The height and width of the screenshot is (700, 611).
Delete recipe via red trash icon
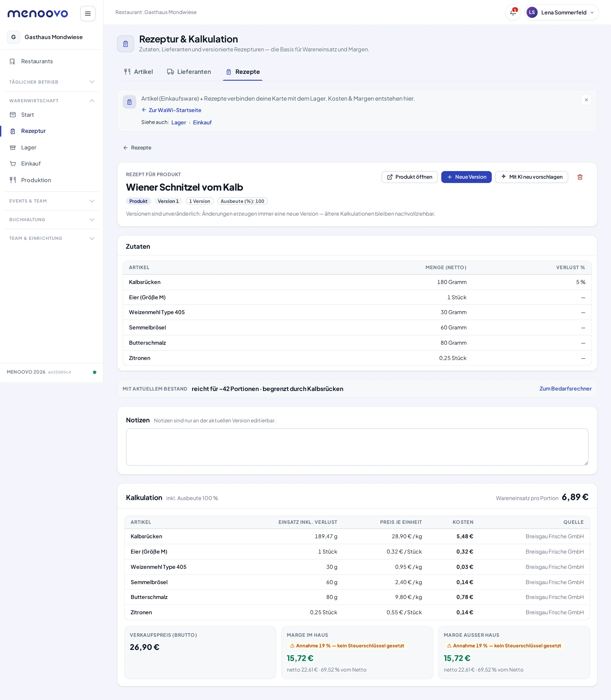580,177
